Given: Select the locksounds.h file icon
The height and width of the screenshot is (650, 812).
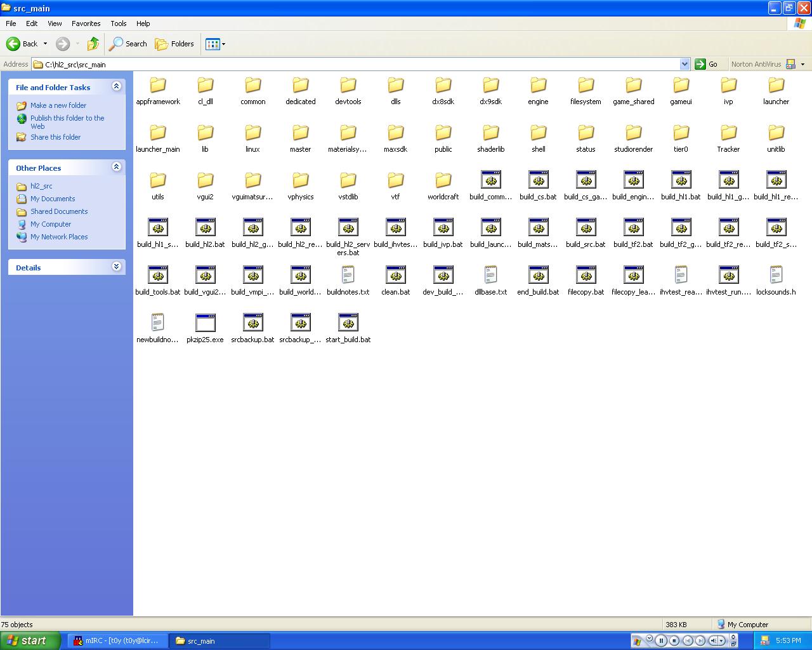Looking at the screenshot, I should 776,275.
